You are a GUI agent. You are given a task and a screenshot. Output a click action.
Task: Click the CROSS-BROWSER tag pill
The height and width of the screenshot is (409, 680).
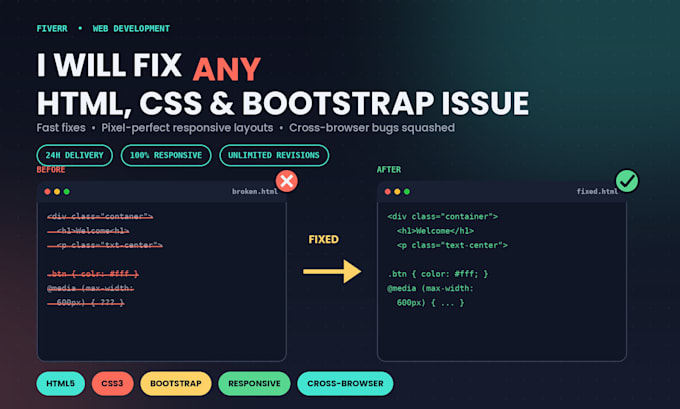point(345,383)
